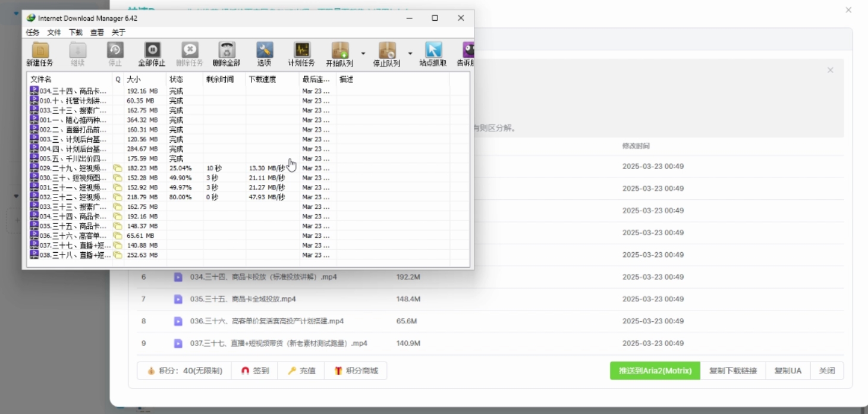Click the file icon of 001.一、随心推 row
This screenshot has height=414, width=868.
[x=34, y=120]
